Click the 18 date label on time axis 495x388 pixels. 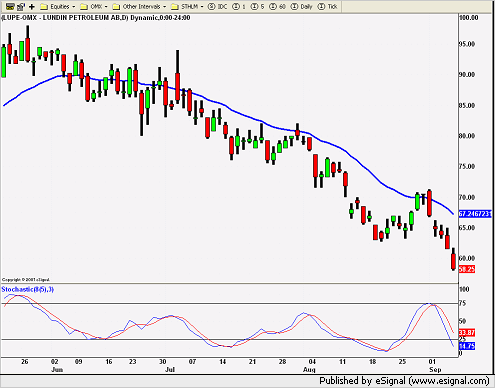point(372,361)
